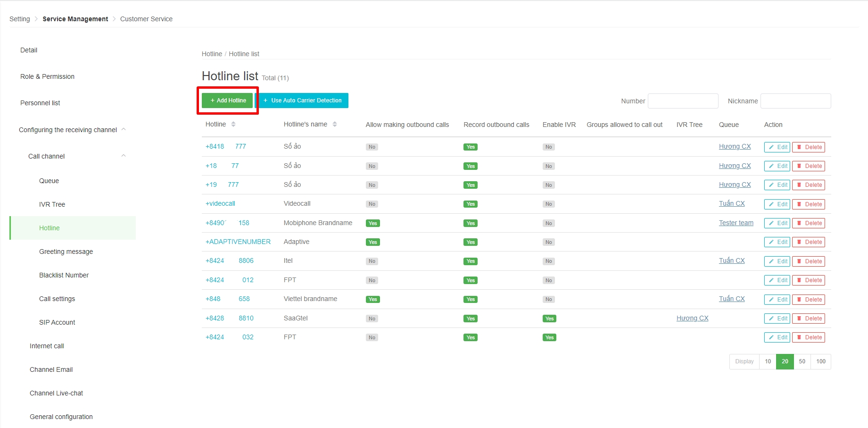
Task: Edit the SaaGtel hotline row
Action: [x=777, y=319]
